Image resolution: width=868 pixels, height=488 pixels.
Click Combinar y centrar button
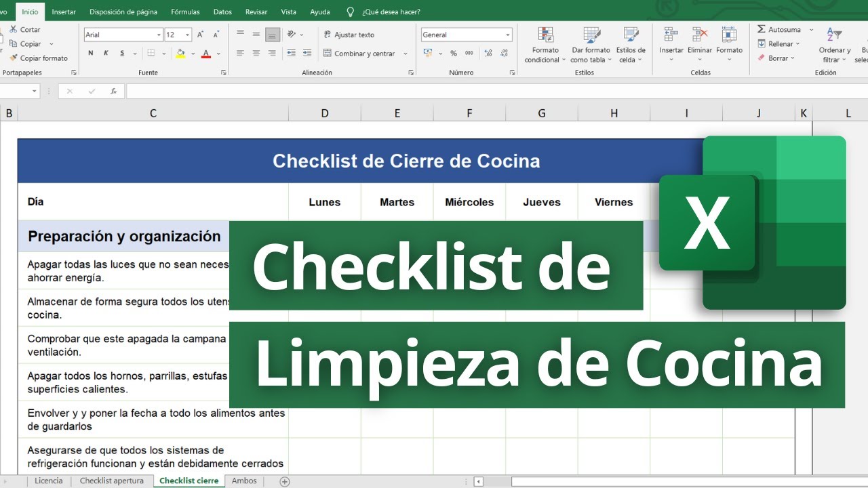point(359,54)
